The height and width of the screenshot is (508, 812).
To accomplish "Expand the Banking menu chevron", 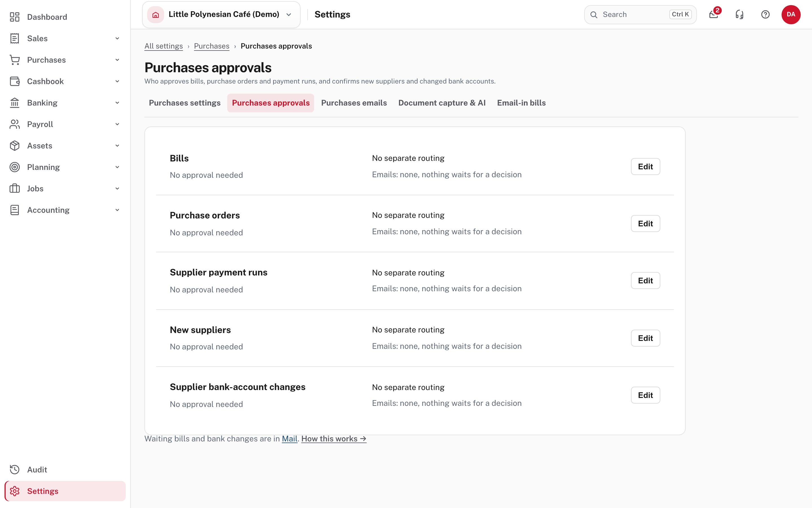I will tap(117, 103).
